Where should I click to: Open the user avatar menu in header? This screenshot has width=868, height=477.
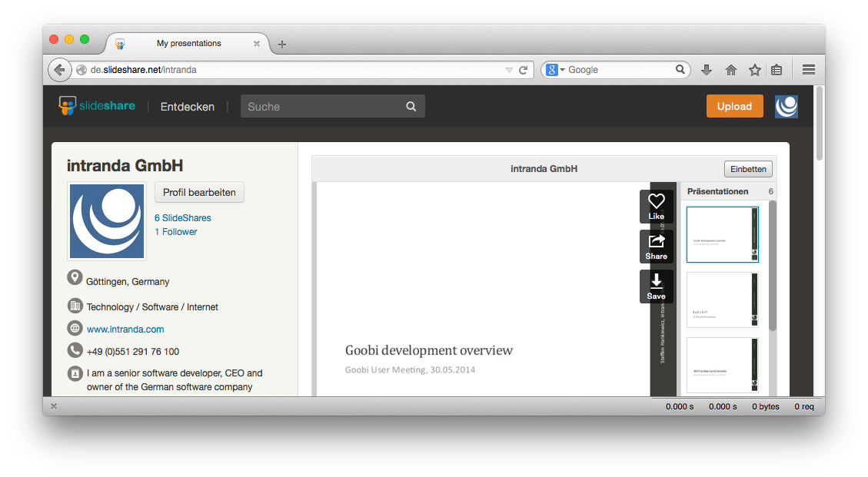point(786,106)
